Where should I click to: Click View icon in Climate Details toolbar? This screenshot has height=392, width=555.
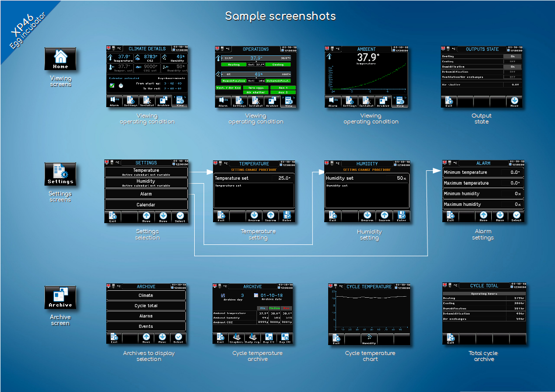coord(180,101)
